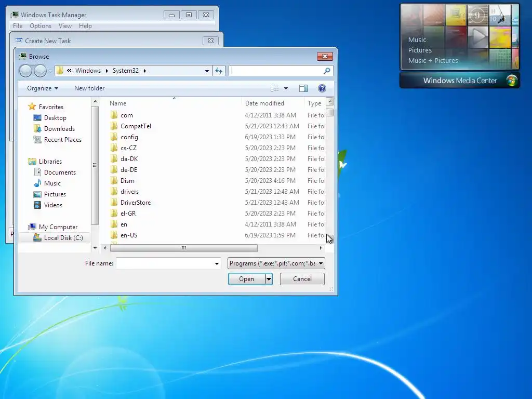Click the Downloads icon in sidebar

pyautogui.click(x=37, y=129)
